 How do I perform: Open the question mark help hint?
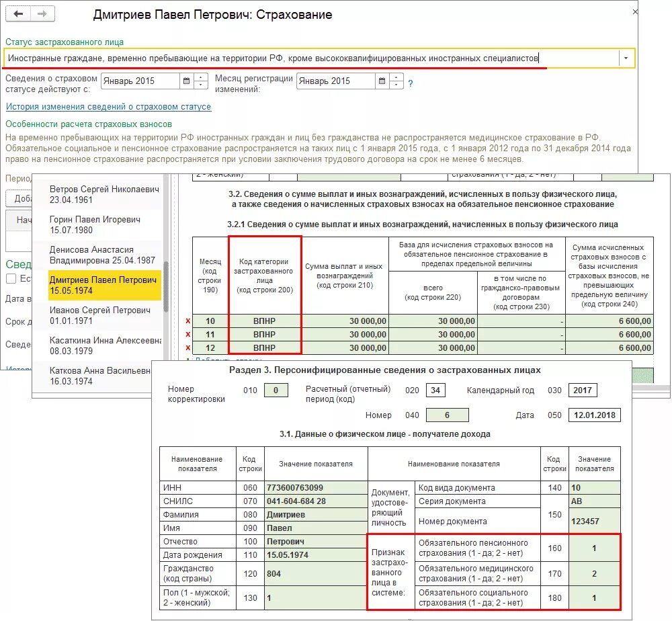pos(411,83)
